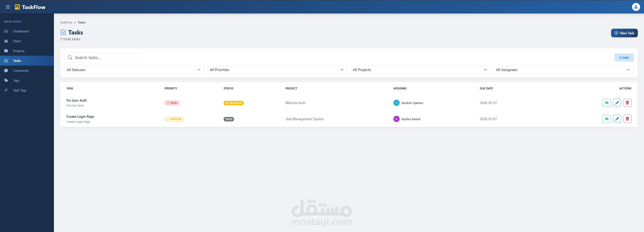
Task: Click the due date of Fix User Auth
Action: 488,103
